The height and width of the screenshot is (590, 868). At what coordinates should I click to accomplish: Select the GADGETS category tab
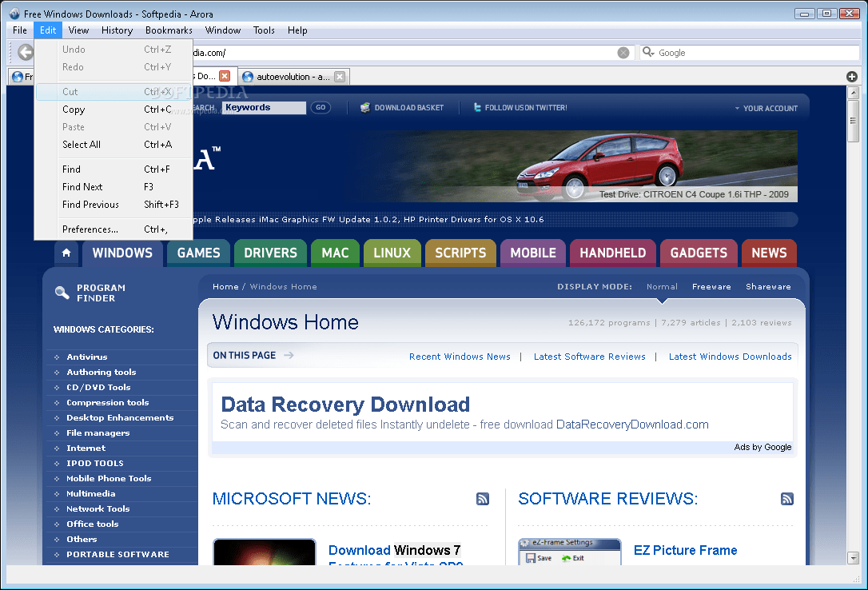699,253
